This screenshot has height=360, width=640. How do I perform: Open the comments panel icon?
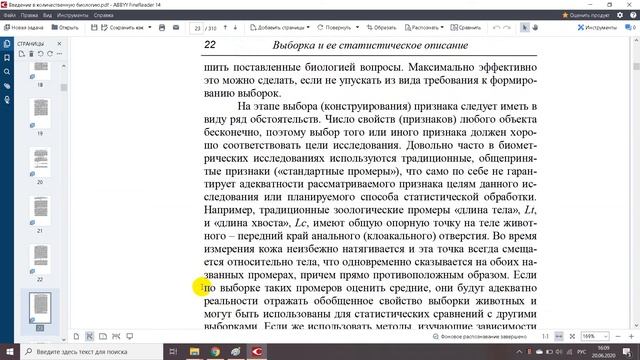(630, 27)
